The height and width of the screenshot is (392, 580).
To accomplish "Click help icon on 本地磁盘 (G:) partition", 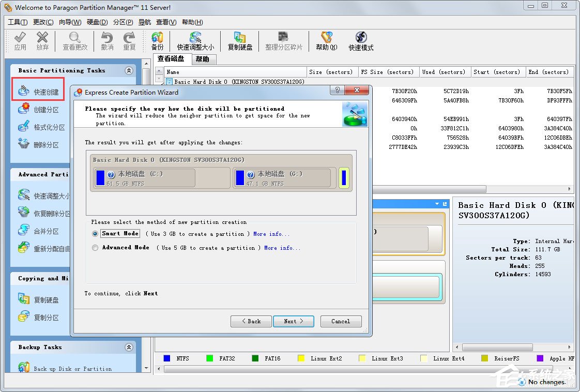I will pyautogui.click(x=250, y=175).
